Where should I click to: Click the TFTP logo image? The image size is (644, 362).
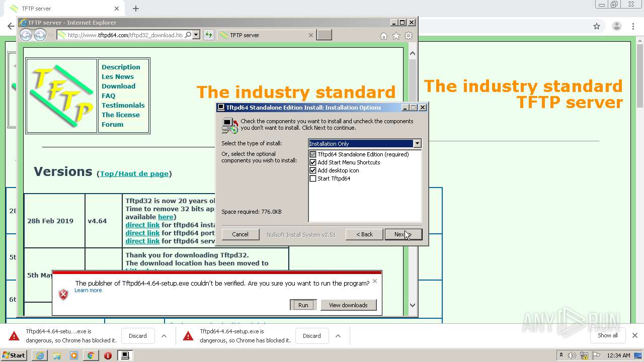tap(61, 96)
